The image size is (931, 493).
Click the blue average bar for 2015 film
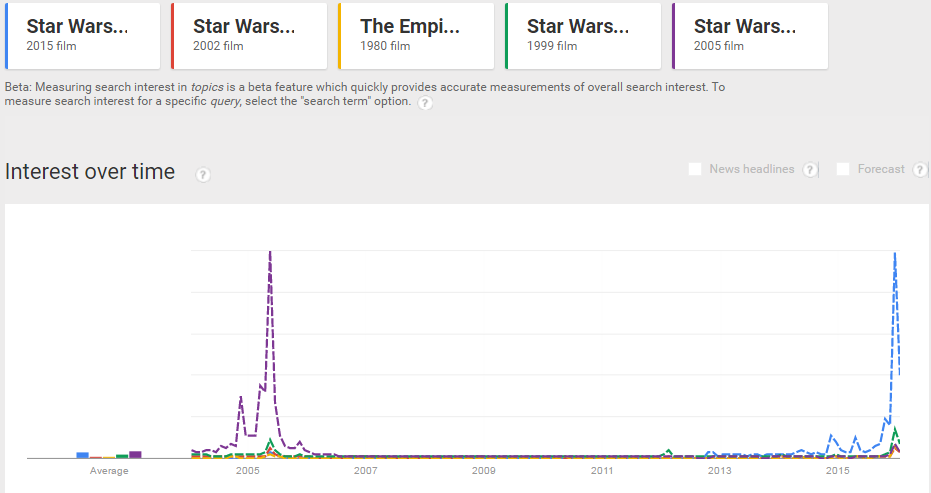[83, 455]
